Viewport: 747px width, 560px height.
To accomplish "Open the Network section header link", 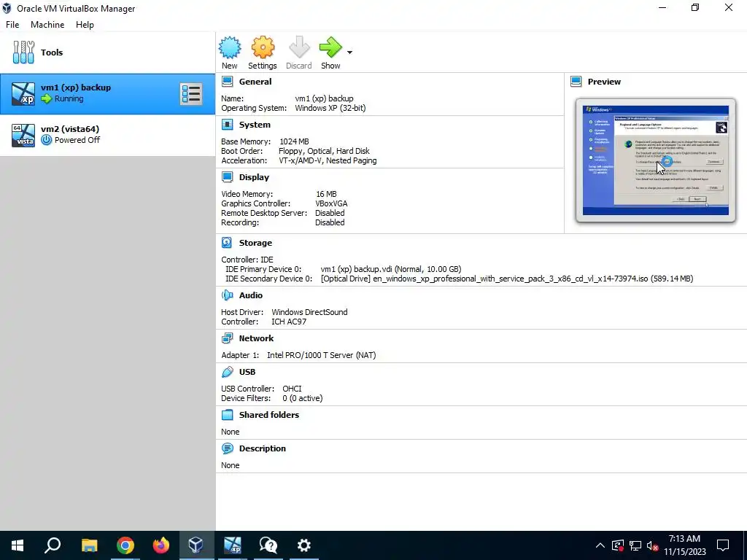I will [256, 338].
